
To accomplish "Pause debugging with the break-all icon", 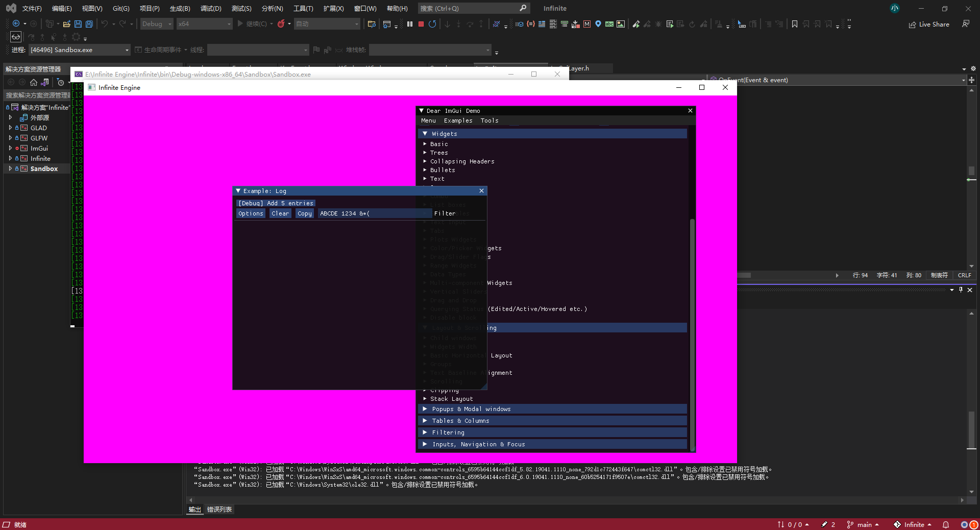I will 410,24.
